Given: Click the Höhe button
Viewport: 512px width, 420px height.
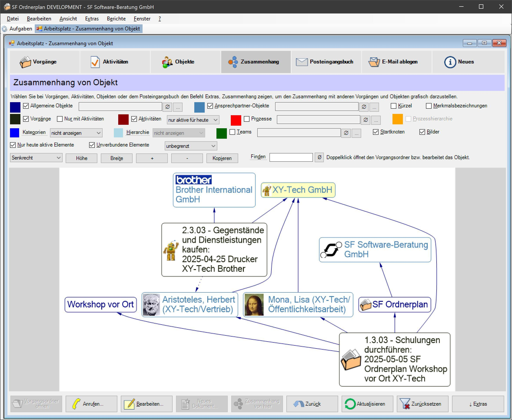Looking at the screenshot, I should 81,158.
